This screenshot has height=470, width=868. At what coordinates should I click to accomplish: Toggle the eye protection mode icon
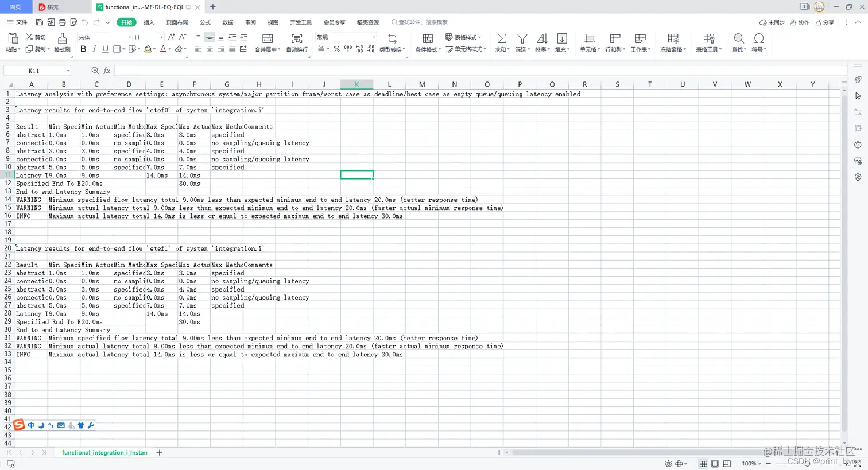(668, 464)
